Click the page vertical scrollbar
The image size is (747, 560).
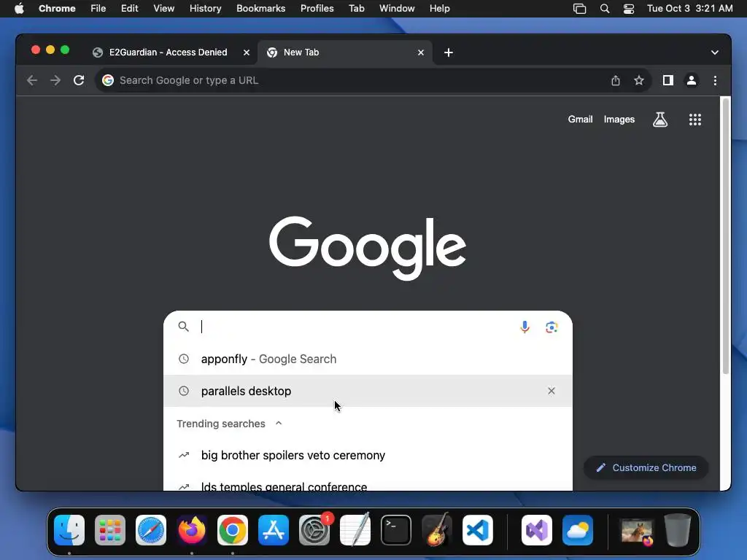click(725, 236)
